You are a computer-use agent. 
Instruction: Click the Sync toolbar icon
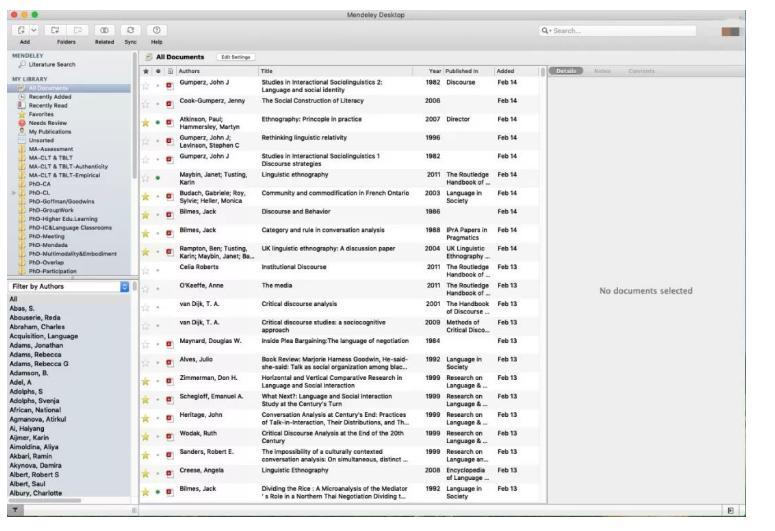click(x=130, y=30)
